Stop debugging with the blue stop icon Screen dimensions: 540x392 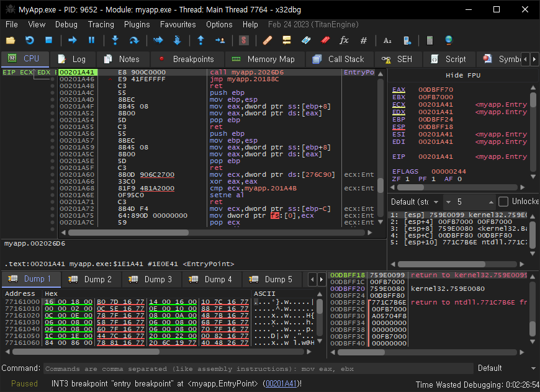[x=48, y=40]
